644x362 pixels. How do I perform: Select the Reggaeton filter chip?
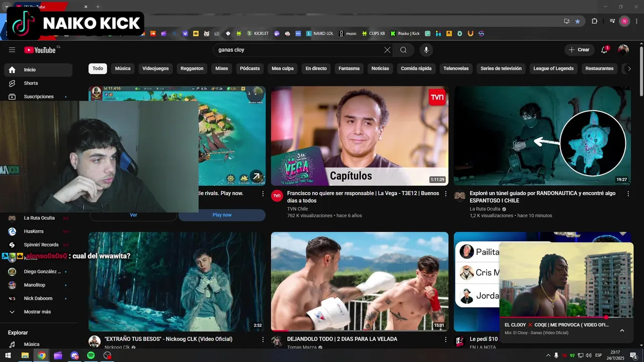coord(192,68)
